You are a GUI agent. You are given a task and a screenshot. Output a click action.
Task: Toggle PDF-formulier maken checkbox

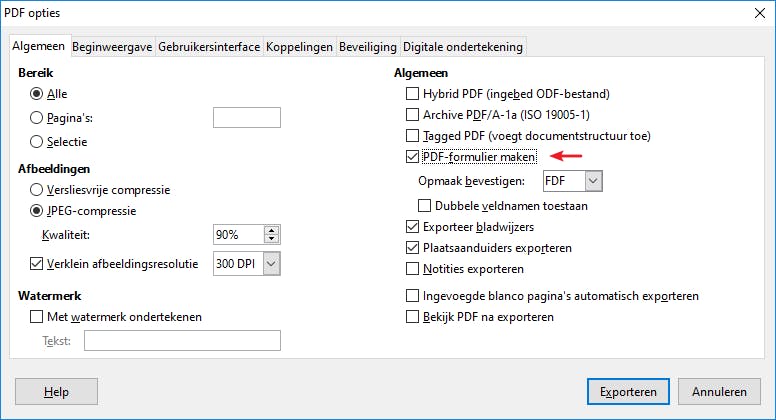click(x=412, y=157)
